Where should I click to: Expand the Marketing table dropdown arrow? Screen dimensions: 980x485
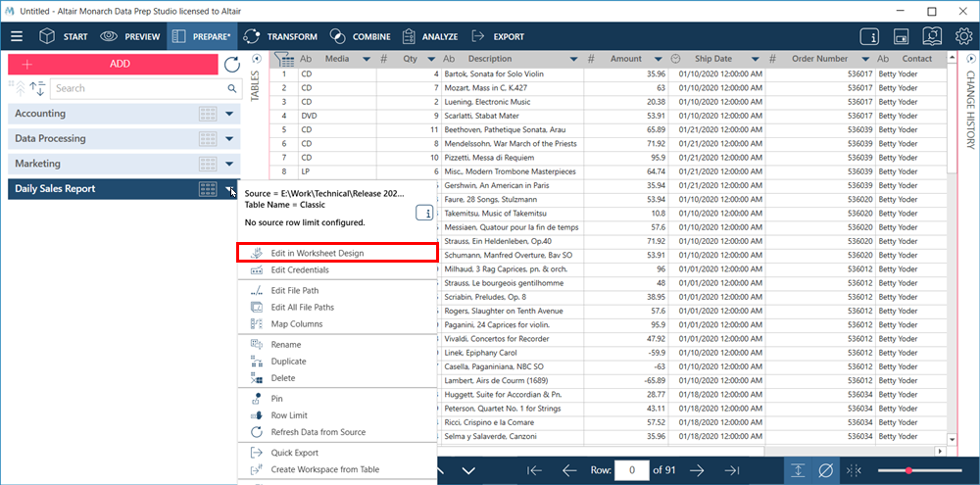coord(229,164)
